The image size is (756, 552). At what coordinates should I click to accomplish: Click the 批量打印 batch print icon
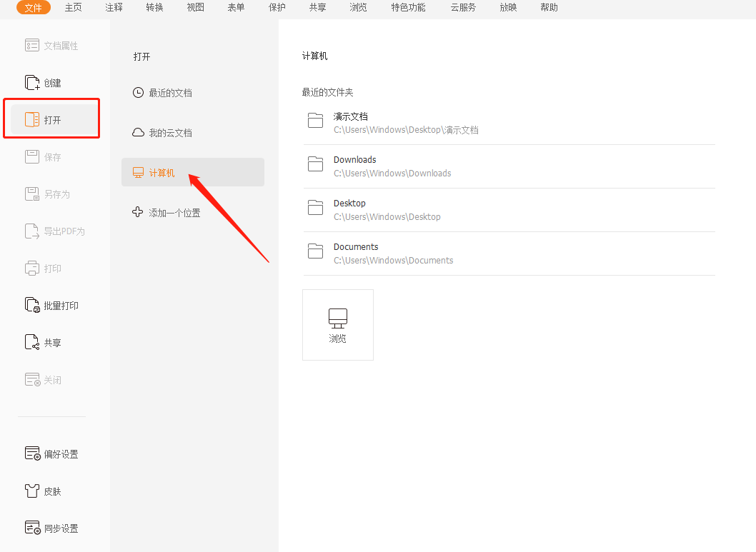tap(32, 306)
